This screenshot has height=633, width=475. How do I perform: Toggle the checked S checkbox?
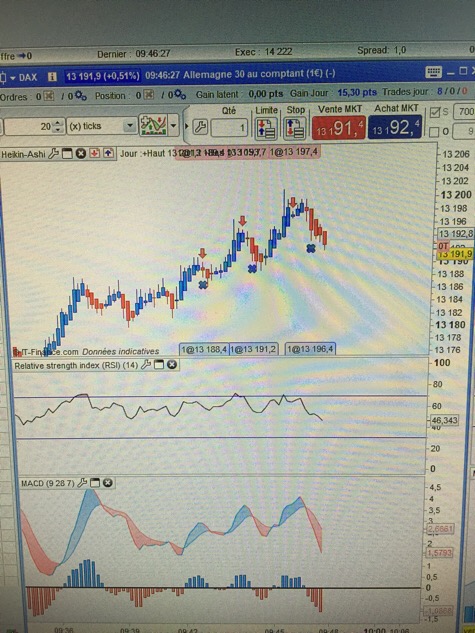click(x=435, y=112)
